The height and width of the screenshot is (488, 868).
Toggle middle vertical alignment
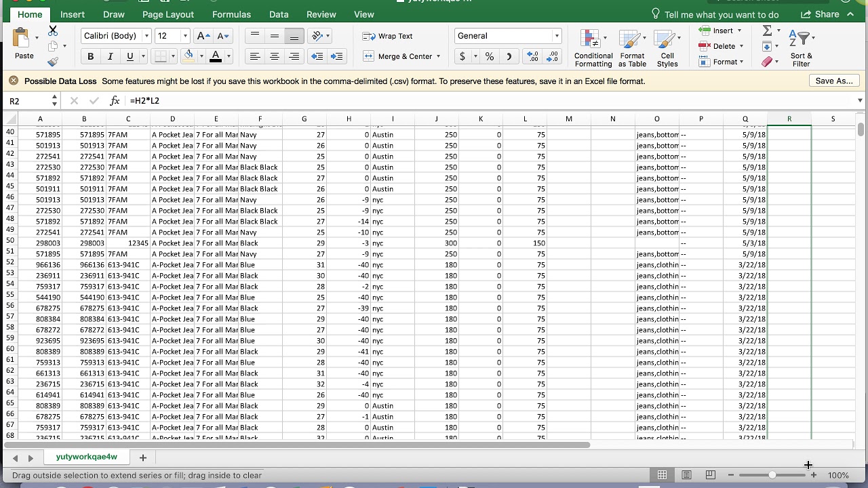point(275,36)
